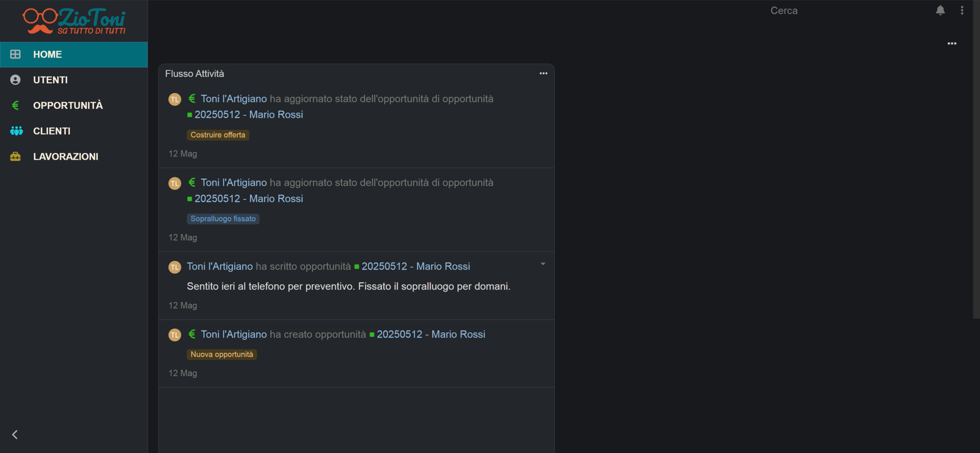The image size is (980, 453).
Task: Open the vertical three-dot menu in header
Action: [x=962, y=11]
